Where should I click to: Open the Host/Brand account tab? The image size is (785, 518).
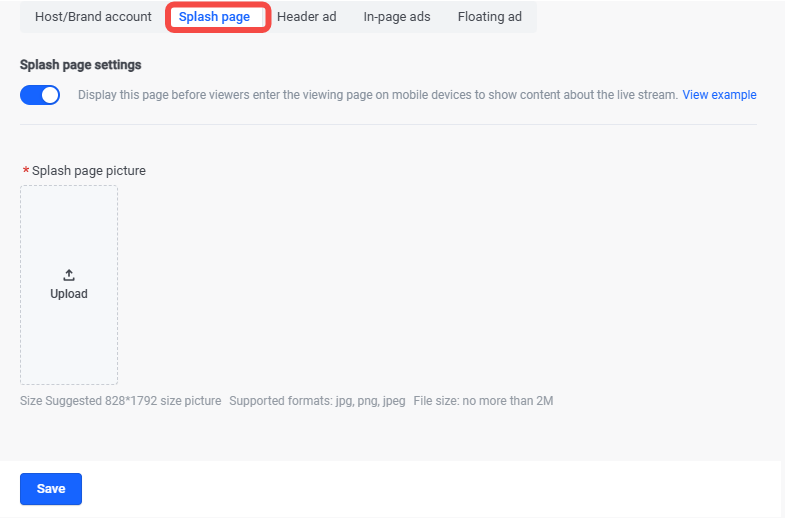[93, 17]
